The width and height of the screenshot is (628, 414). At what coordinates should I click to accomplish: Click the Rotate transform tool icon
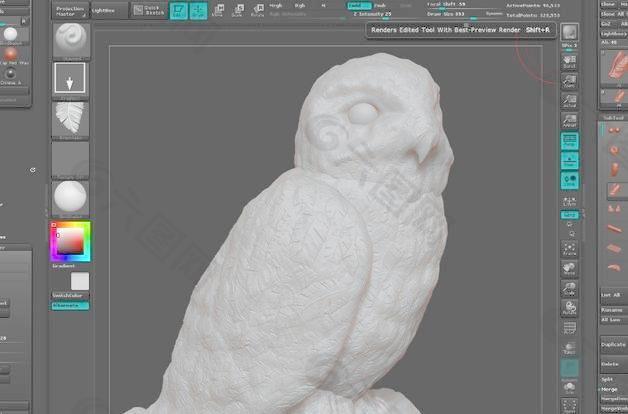point(257,11)
